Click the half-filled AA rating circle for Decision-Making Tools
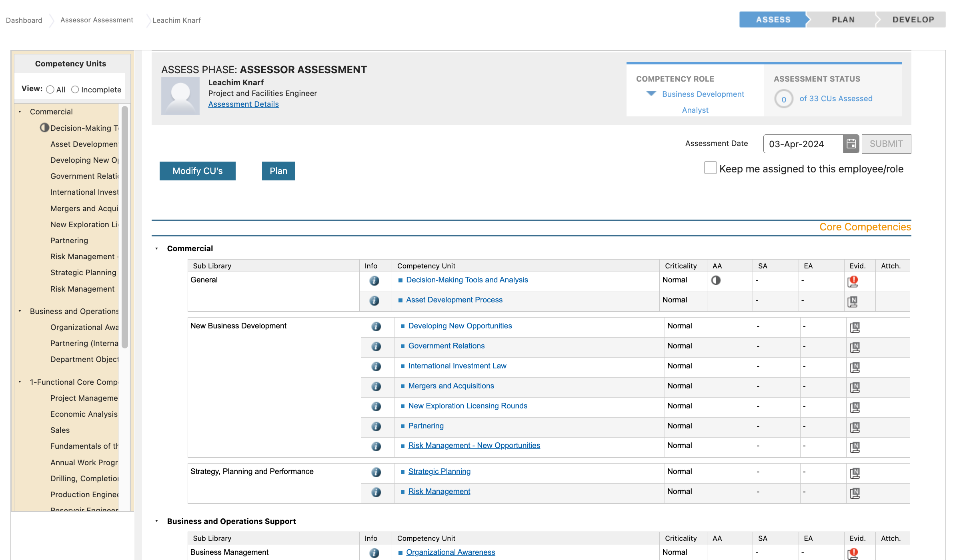 [x=716, y=280]
